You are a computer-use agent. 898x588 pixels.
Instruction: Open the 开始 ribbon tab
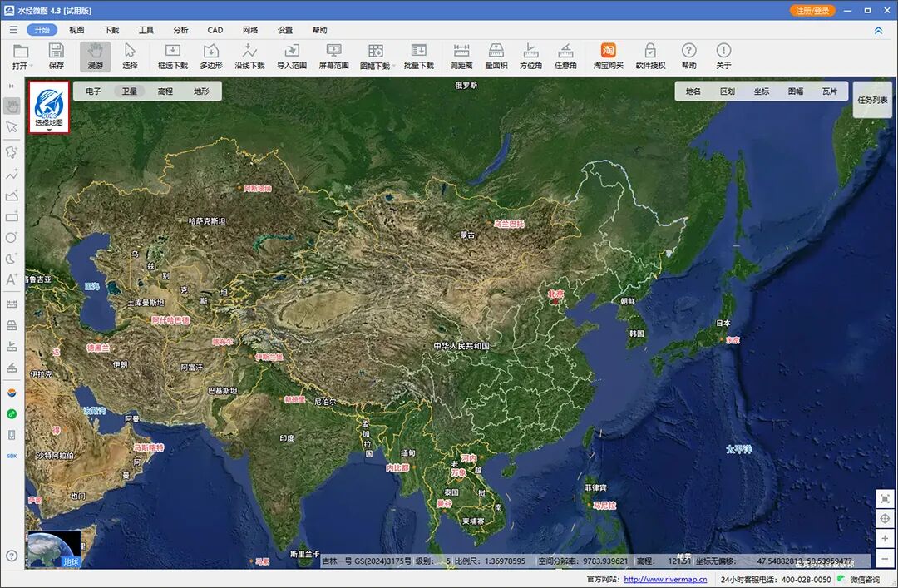point(42,30)
